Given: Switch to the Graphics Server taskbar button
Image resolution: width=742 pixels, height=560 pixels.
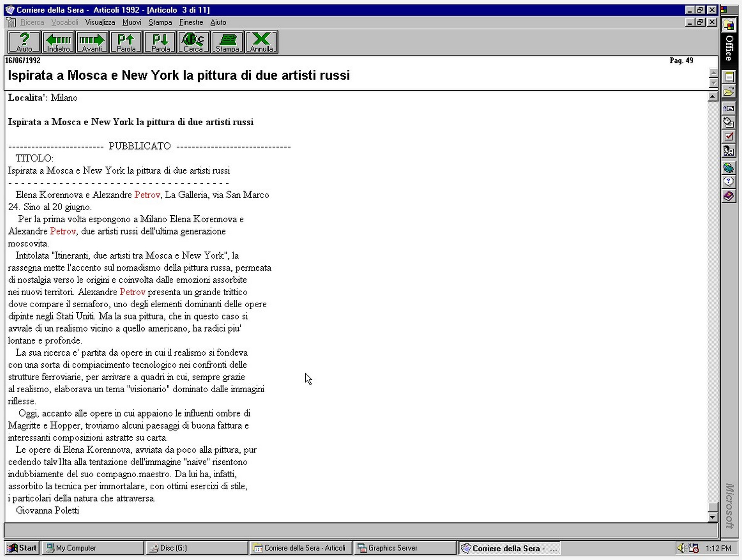Looking at the screenshot, I should (x=405, y=548).
